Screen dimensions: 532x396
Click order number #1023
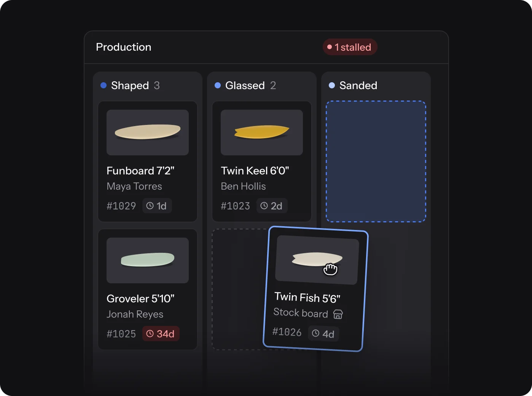click(236, 206)
